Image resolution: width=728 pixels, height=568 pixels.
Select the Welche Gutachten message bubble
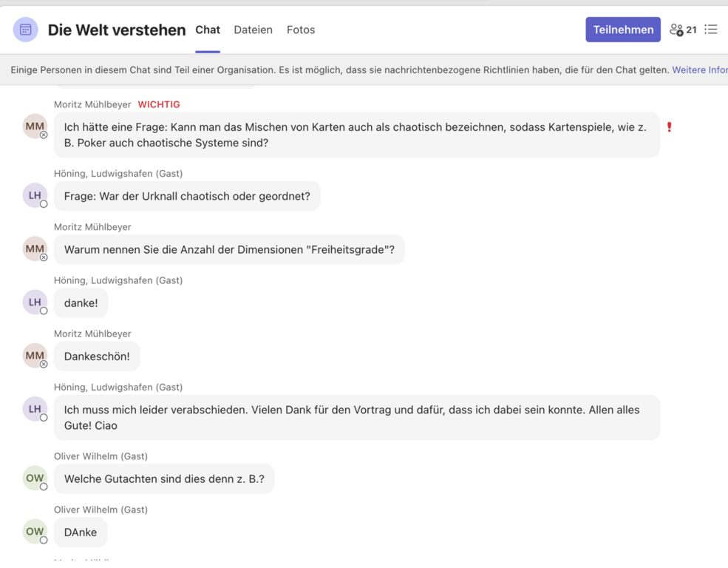(x=164, y=479)
